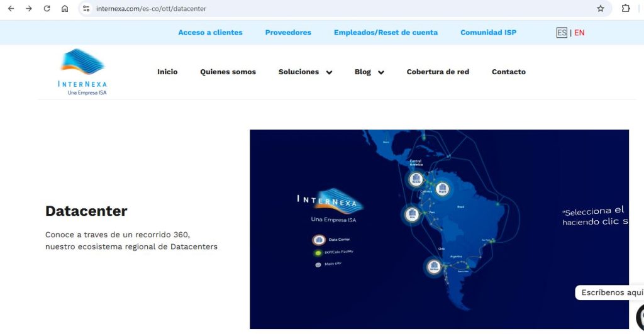The width and height of the screenshot is (644, 334).
Task: Expand the Blog dropdown menu
Action: (369, 72)
